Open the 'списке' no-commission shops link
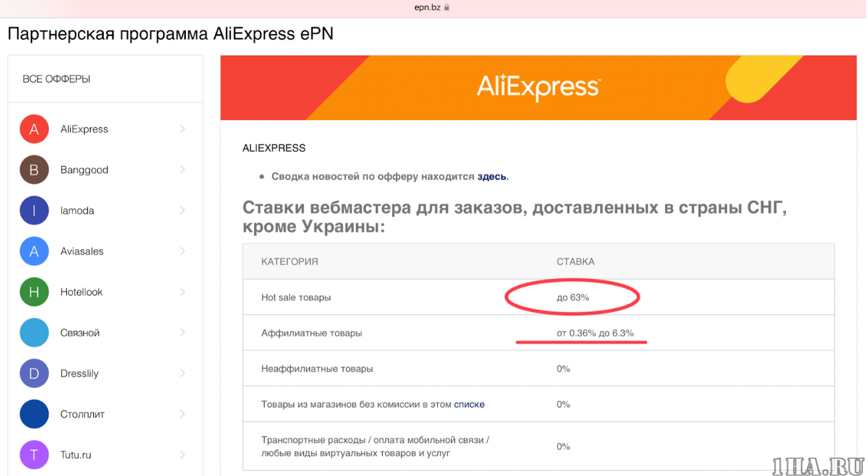Image resolution: width=868 pixels, height=476 pixels. [x=469, y=404]
